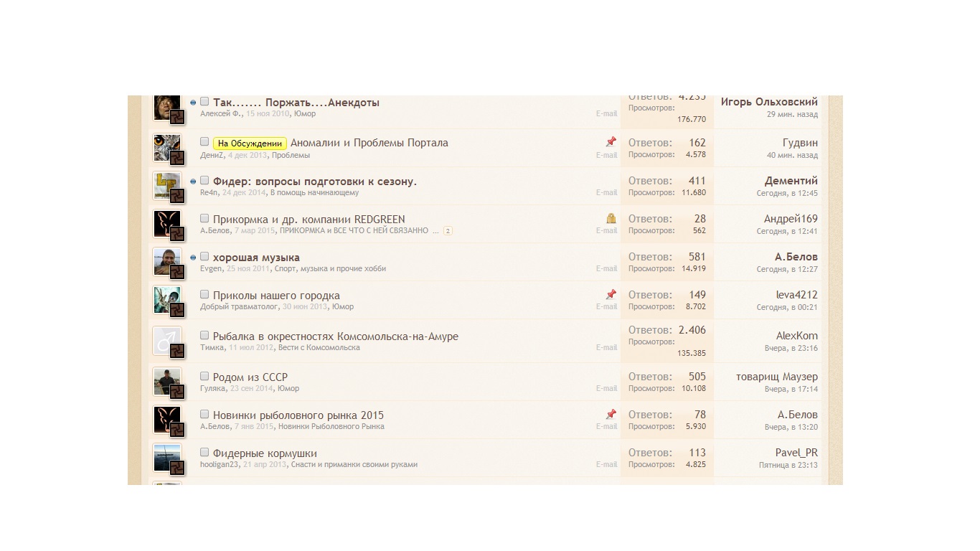Click the E-mail link on the хорошая музыка row

[606, 269]
